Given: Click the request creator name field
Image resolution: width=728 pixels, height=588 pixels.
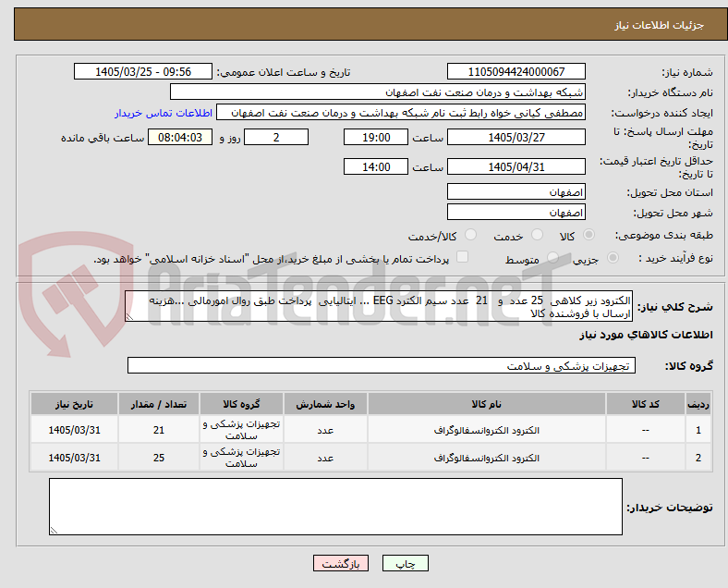Looking at the screenshot, I should 401,113.
